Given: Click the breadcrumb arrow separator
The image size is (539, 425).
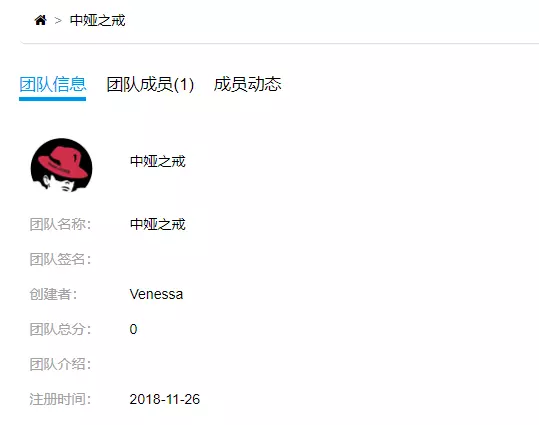Looking at the screenshot, I should pyautogui.click(x=58, y=21).
